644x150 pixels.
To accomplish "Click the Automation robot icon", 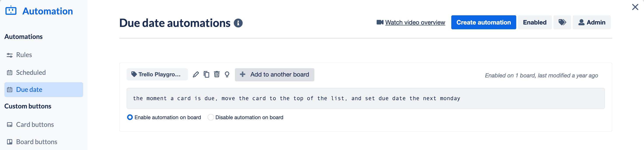I will pyautogui.click(x=10, y=10).
